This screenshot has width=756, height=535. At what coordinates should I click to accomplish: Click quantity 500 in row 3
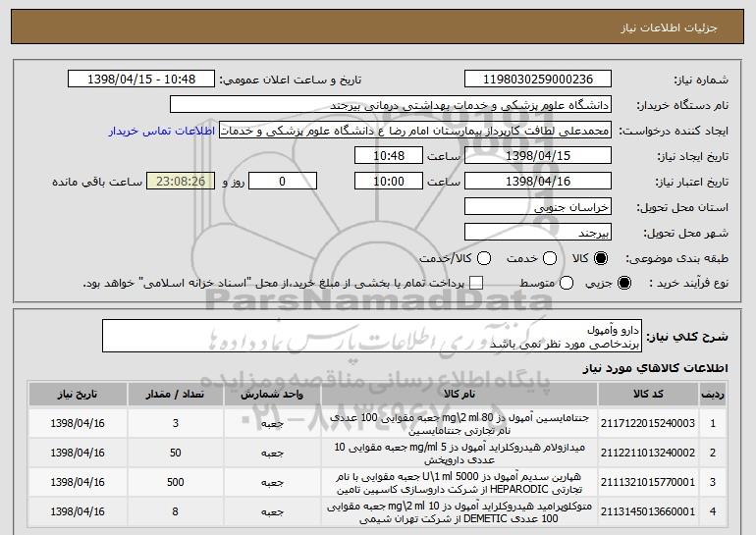pyautogui.click(x=176, y=482)
